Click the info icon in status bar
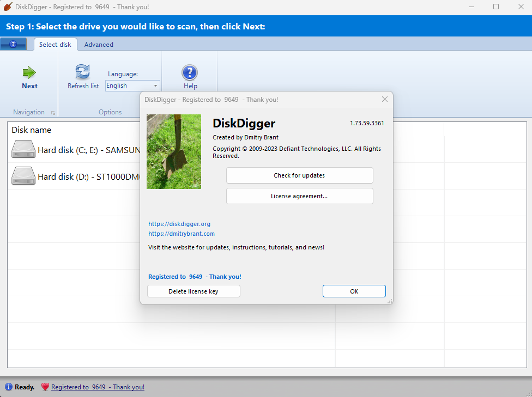This screenshot has width=532, height=397. [x=9, y=387]
